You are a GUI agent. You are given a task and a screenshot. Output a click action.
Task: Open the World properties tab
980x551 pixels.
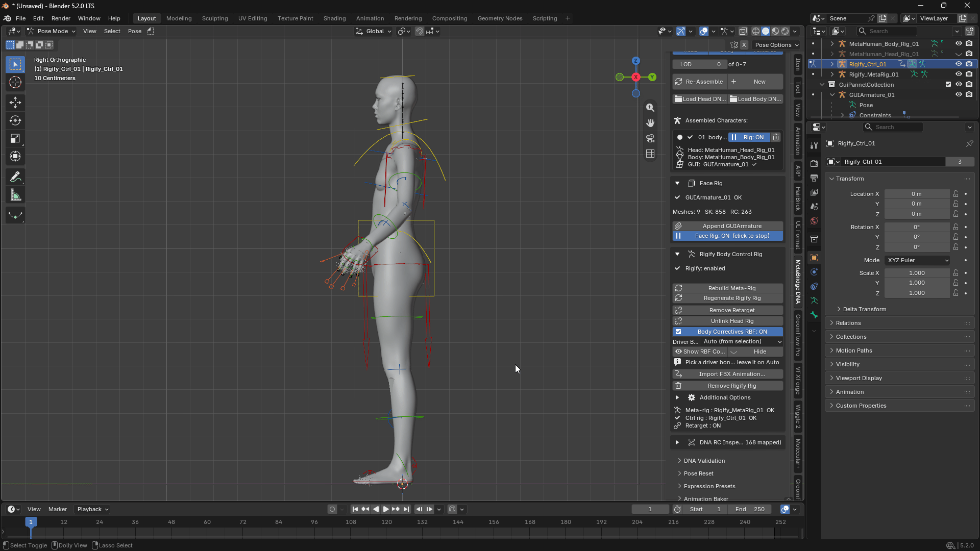(x=814, y=221)
